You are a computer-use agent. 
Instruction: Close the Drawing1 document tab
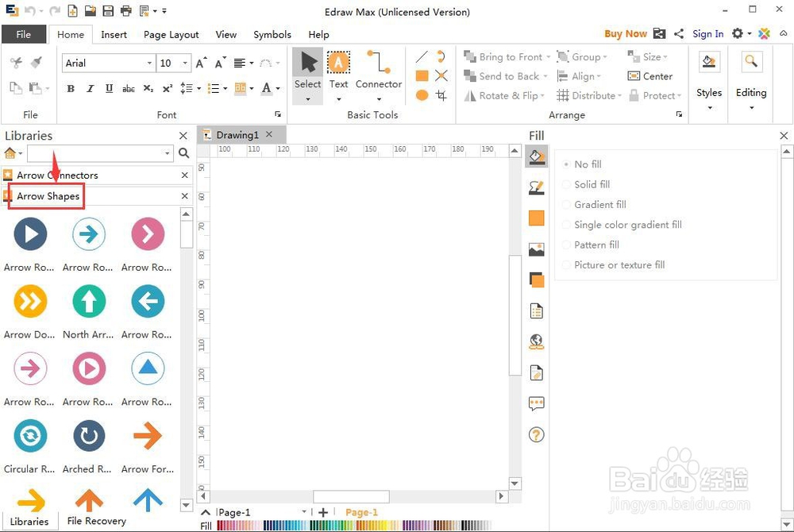point(269,134)
